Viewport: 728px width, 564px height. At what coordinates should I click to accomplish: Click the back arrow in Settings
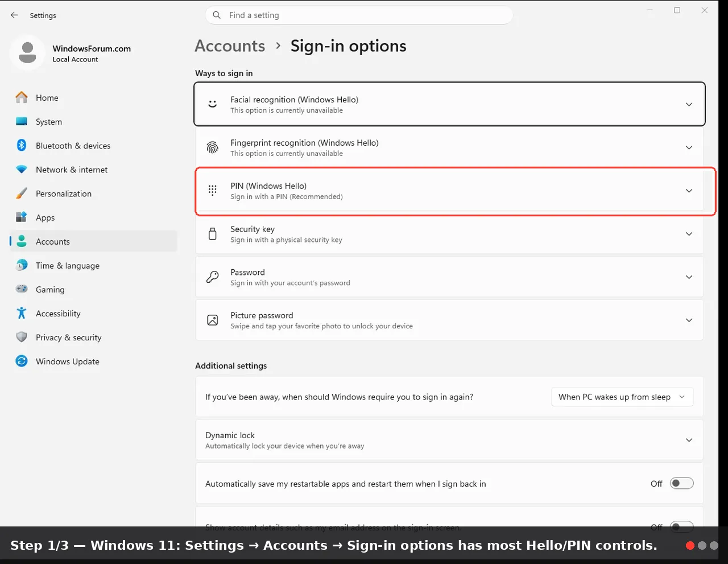click(x=14, y=15)
